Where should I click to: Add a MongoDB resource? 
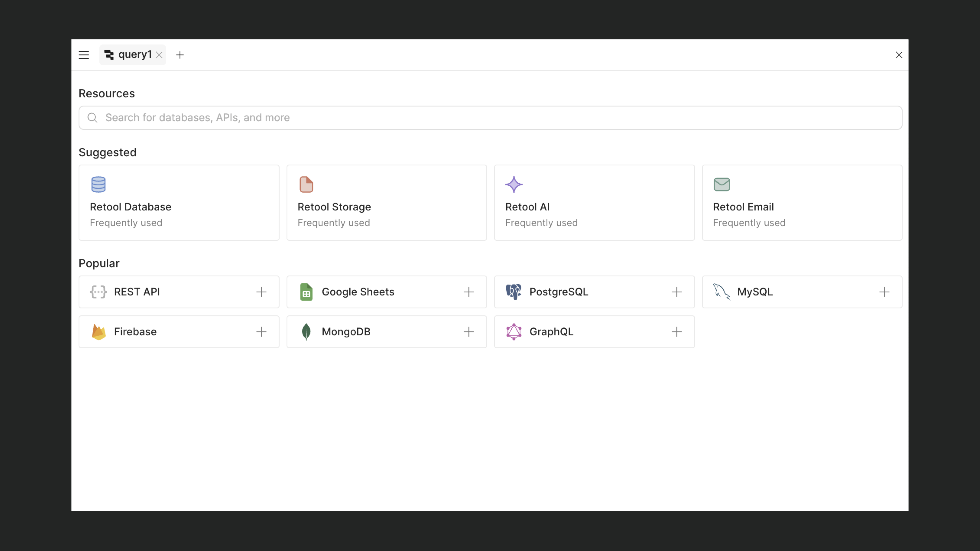469,332
